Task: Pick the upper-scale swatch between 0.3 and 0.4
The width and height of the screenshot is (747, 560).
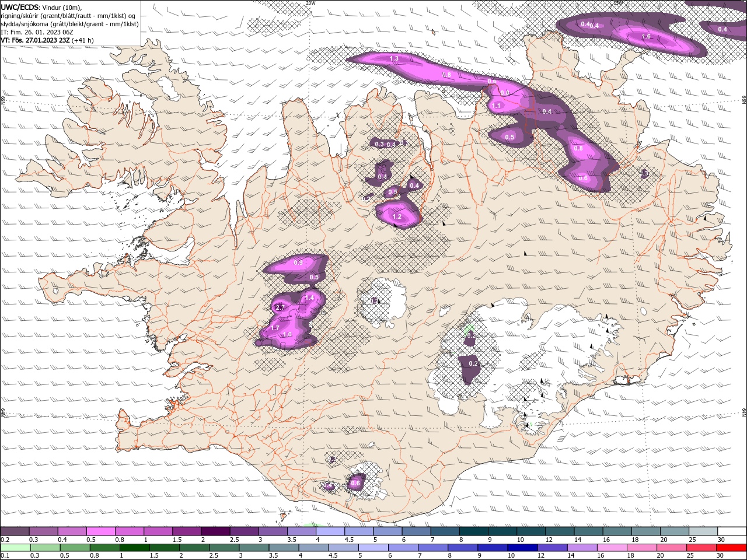Action: click(43, 531)
